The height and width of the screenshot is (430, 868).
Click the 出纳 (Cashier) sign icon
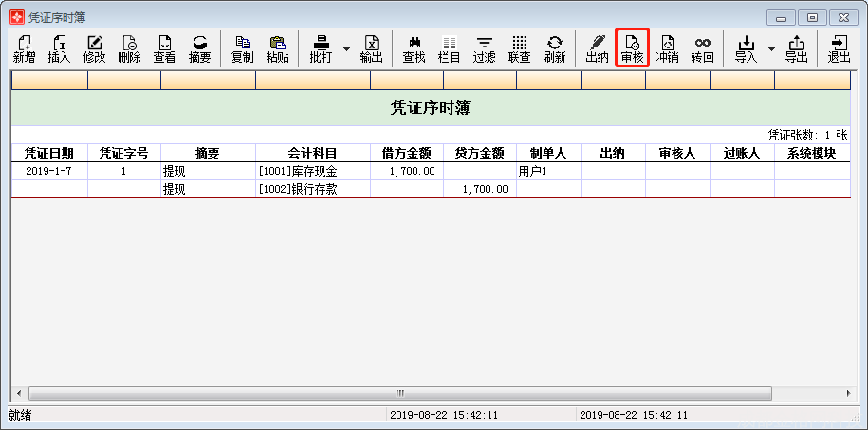coord(597,48)
